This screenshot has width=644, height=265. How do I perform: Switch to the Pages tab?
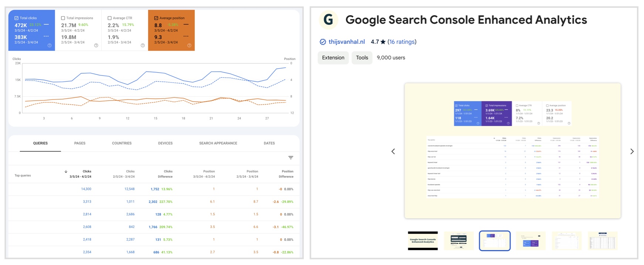[80, 143]
